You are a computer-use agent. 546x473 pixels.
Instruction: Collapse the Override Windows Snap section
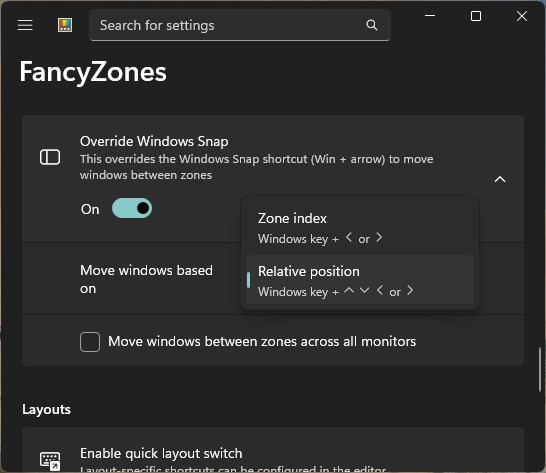pos(500,179)
